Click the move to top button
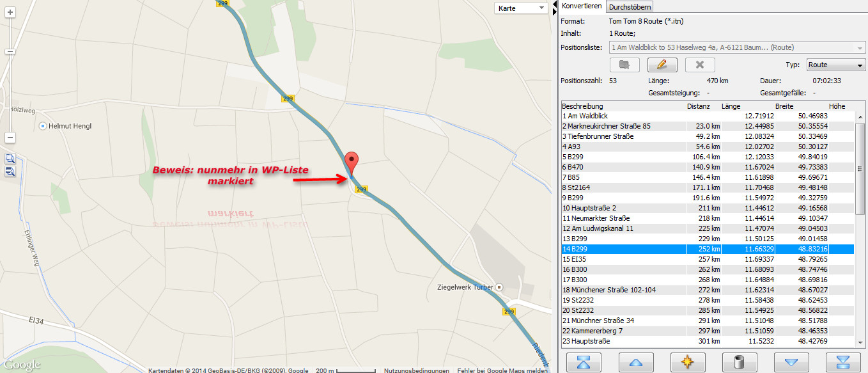This screenshot has height=373, width=868. 584,362
